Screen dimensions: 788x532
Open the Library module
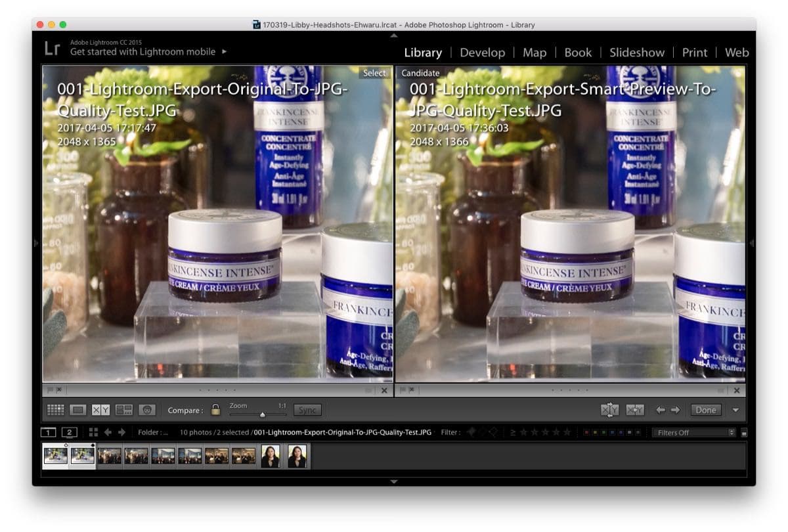[423, 53]
